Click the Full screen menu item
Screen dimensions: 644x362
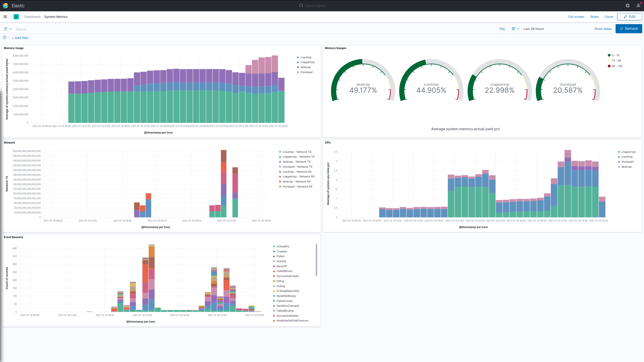point(576,17)
